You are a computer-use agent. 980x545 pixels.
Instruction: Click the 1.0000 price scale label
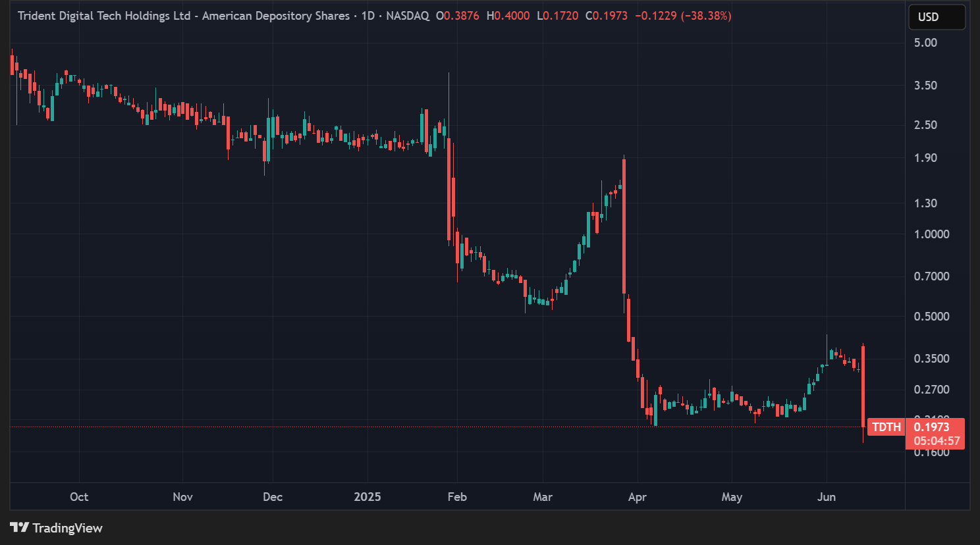931,234
